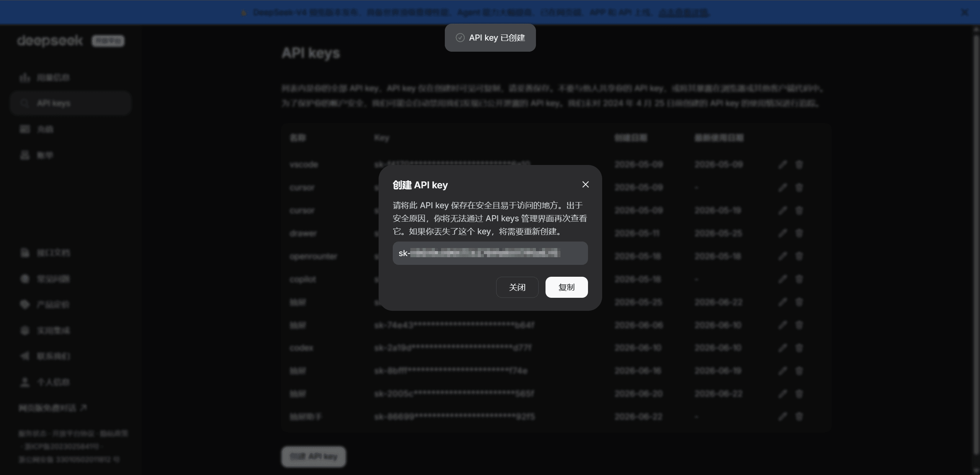The height and width of the screenshot is (475, 980).
Task: Click the 'codex' row name
Action: point(301,348)
